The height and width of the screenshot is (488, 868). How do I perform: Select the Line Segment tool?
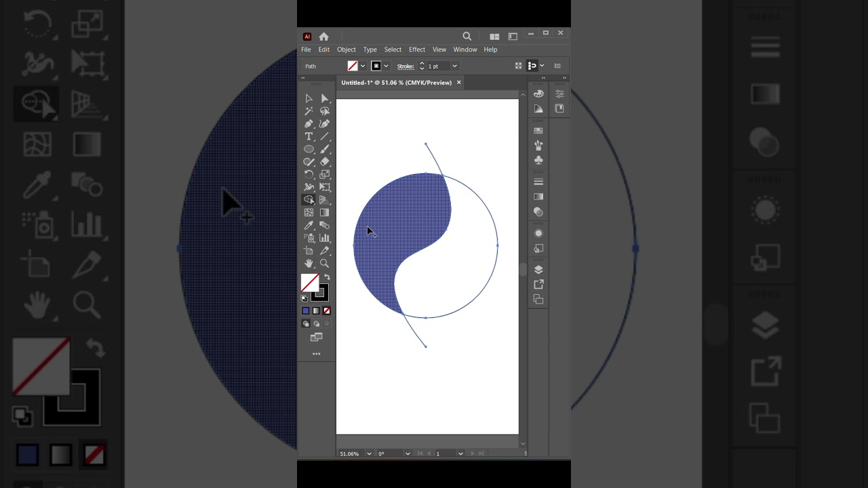coord(325,137)
